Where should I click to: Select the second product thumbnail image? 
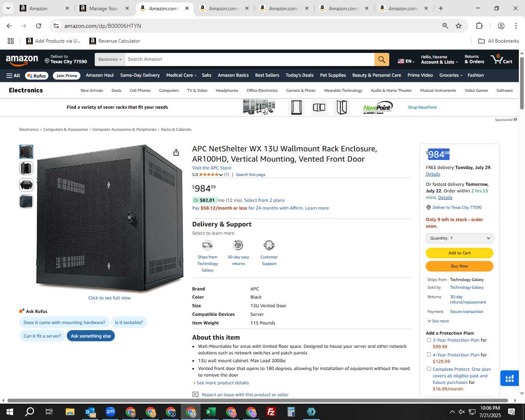tap(26, 168)
